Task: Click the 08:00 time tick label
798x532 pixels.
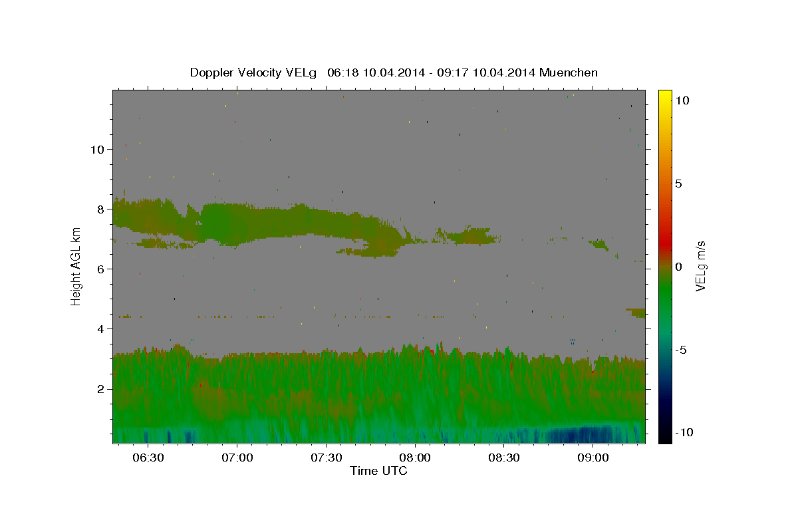Action: pyautogui.click(x=416, y=458)
